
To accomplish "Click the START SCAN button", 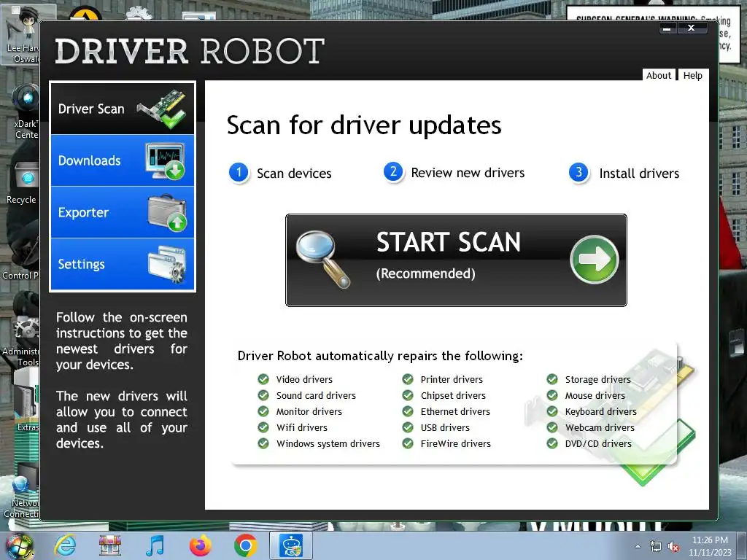I will point(456,260).
